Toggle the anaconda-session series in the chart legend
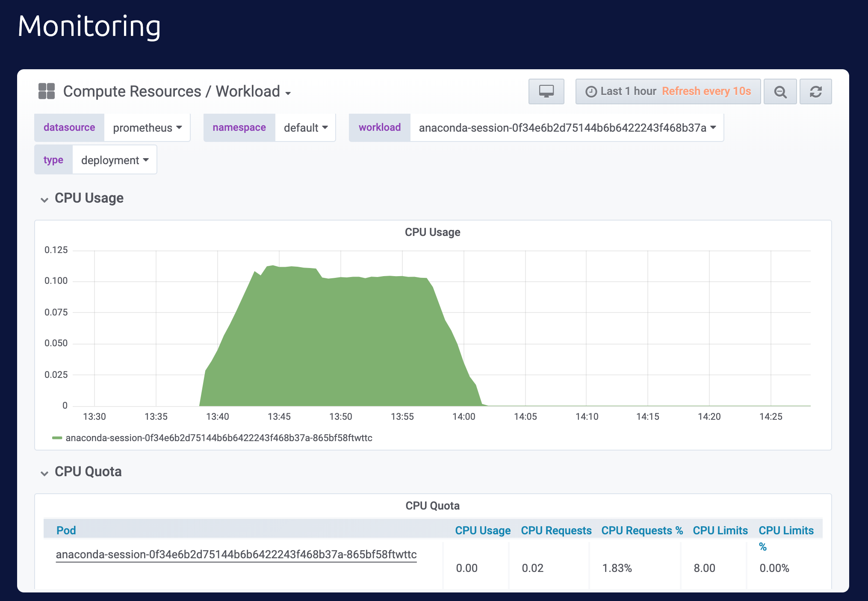868x601 pixels. tap(218, 438)
